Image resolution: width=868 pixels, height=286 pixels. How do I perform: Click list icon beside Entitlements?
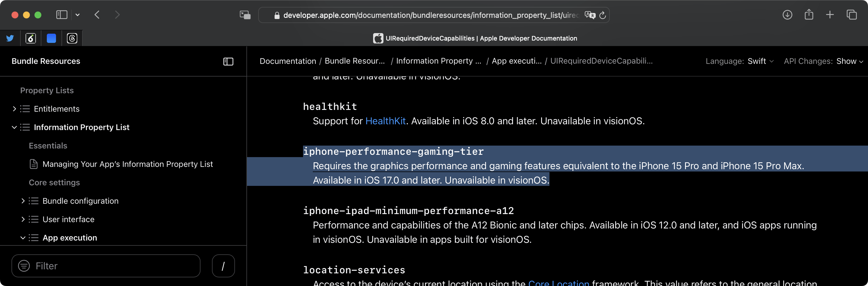click(x=25, y=109)
